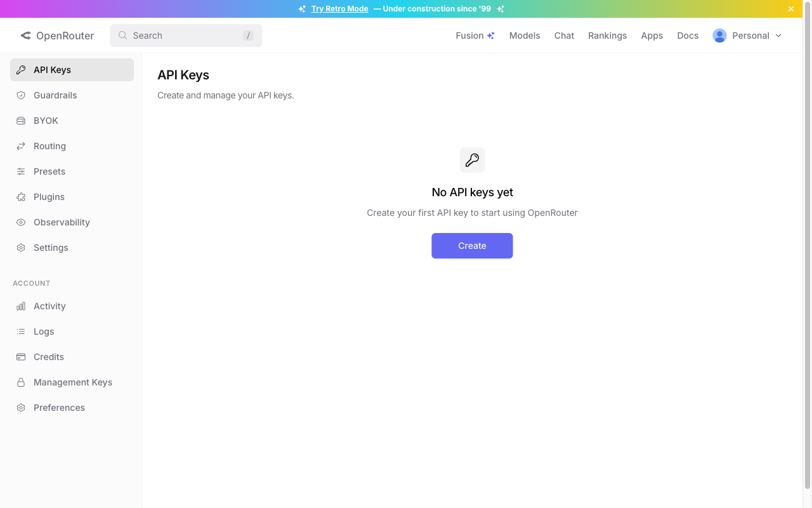The height and width of the screenshot is (508, 812).
Task: Open Settings via the gear icon
Action: coord(21,248)
